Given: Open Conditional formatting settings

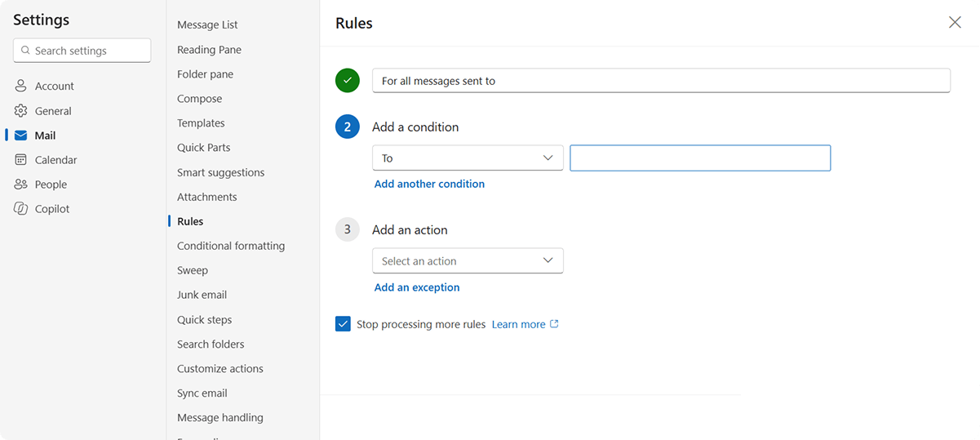Looking at the screenshot, I should pyautogui.click(x=231, y=246).
